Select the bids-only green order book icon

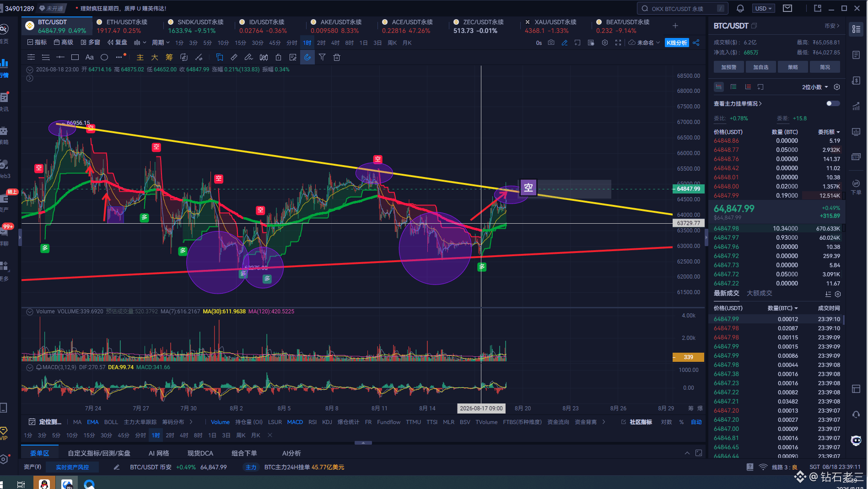coord(733,87)
